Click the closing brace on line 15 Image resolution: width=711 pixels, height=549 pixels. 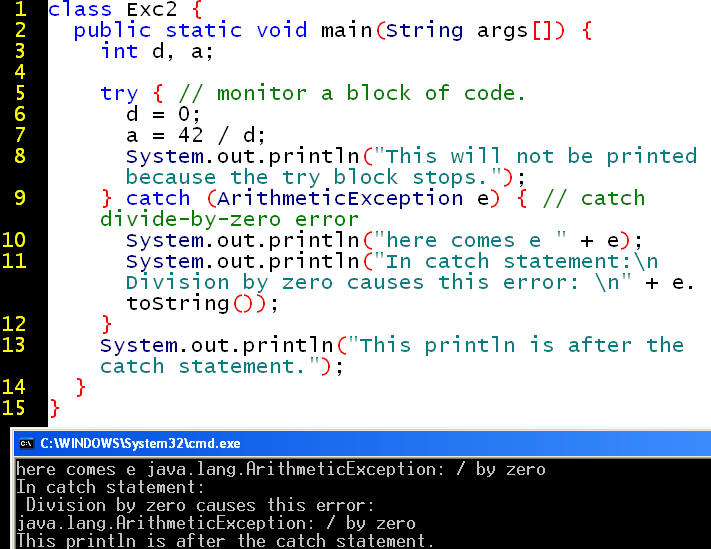[x=54, y=408]
